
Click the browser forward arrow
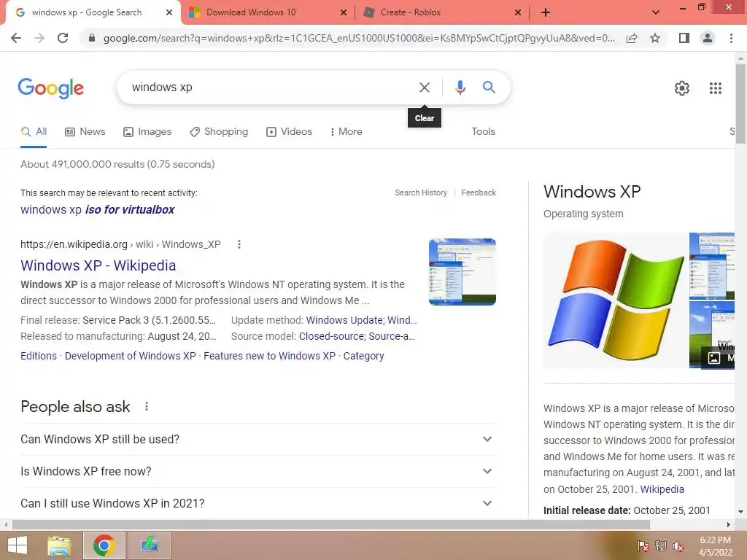pos(39,38)
